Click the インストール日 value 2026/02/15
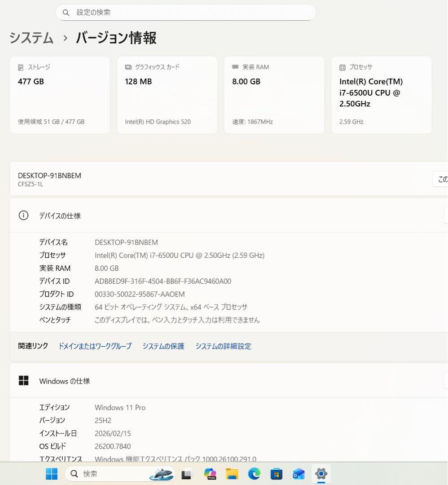448x485 pixels. tap(113, 433)
